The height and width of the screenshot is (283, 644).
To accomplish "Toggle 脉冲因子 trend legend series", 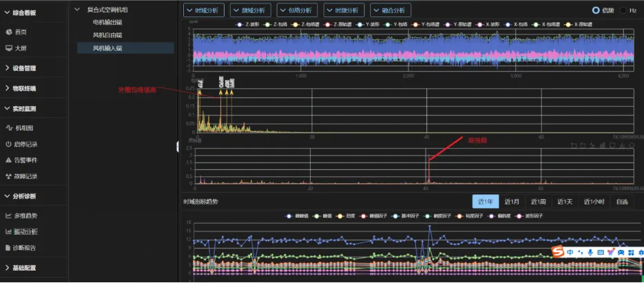I will [404, 216].
